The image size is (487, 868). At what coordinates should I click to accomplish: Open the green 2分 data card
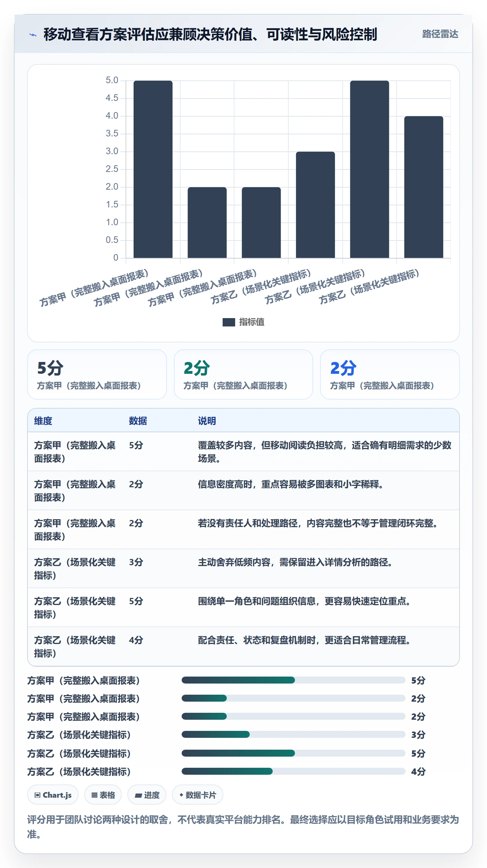(243, 374)
